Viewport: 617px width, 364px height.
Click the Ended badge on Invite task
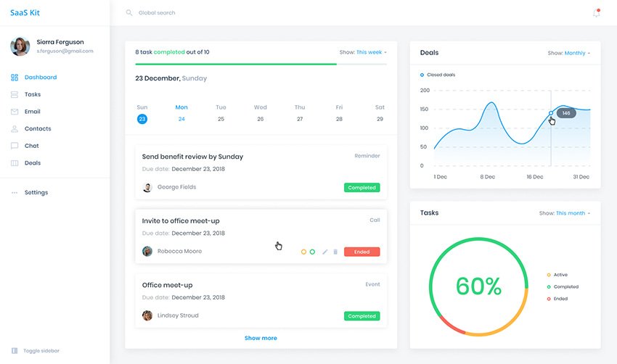pos(361,252)
